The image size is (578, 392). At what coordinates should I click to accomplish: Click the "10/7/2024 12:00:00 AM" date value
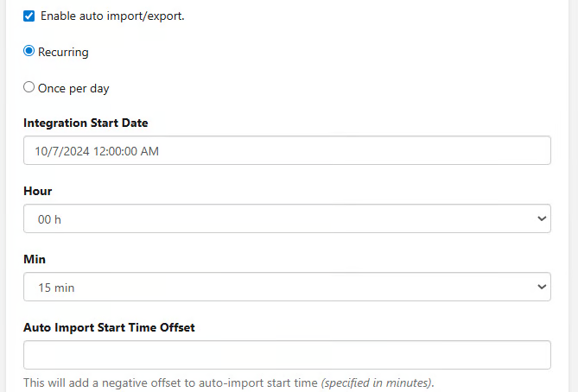97,151
